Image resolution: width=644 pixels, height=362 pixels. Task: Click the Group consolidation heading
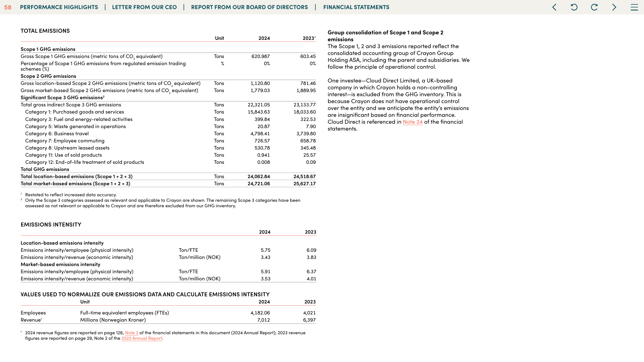[x=385, y=36]
